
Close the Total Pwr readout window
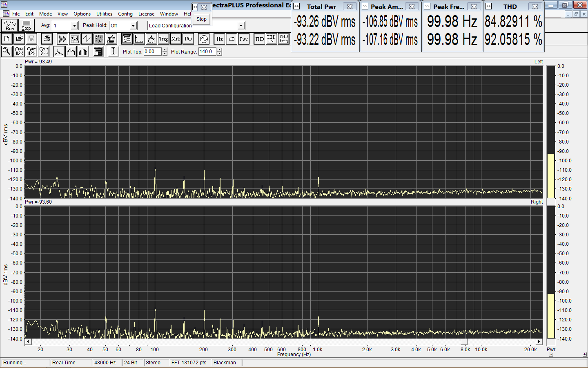click(x=350, y=7)
